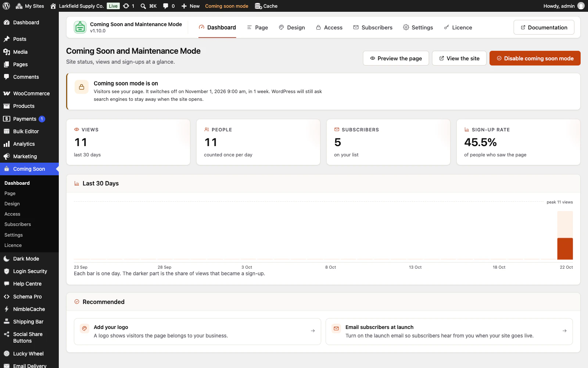Click Preview the page button
This screenshot has width=588, height=368.
[396, 58]
